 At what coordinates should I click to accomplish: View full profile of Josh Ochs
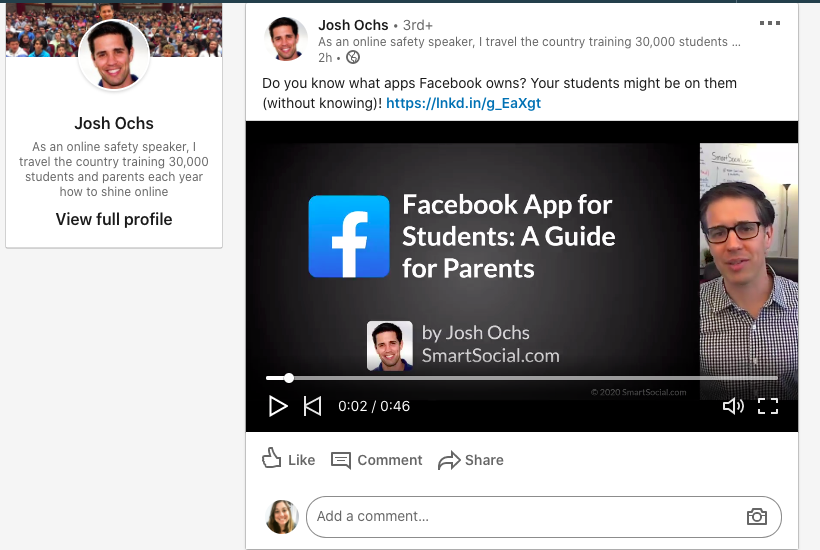(114, 219)
